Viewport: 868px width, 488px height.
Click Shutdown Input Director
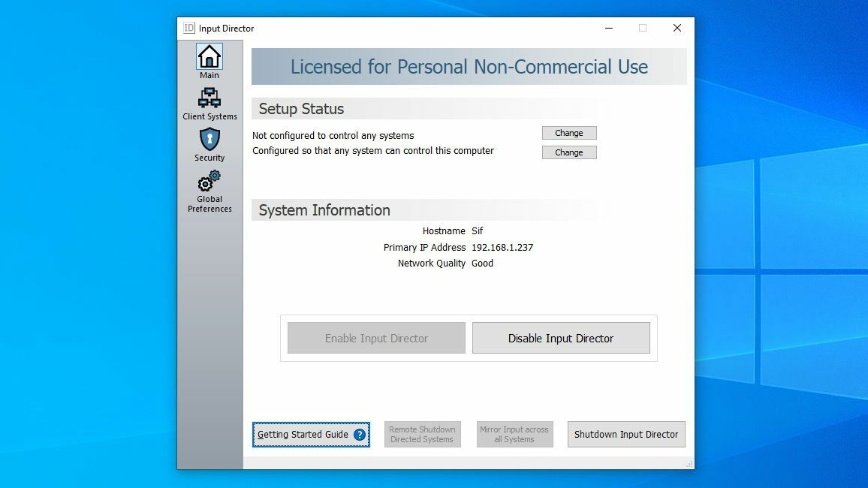pos(625,435)
